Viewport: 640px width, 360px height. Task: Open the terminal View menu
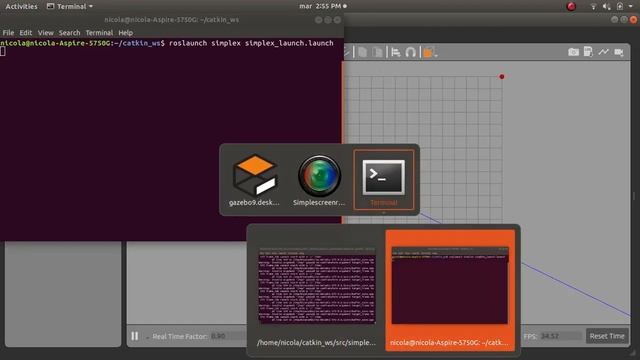(x=46, y=33)
